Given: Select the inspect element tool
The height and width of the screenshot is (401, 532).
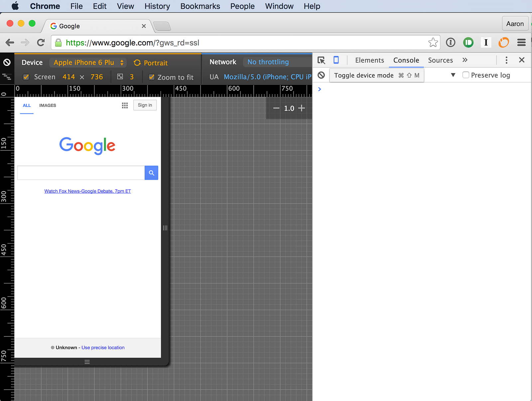Looking at the screenshot, I should point(321,60).
